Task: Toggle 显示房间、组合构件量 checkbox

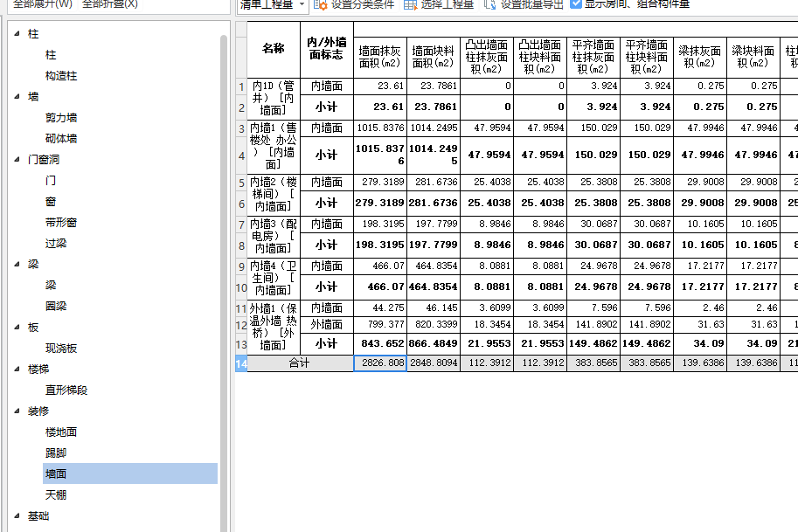Action: (576, 4)
